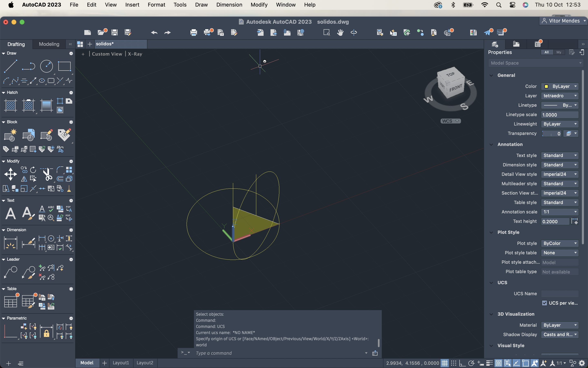Activate the Pan hand tool

point(340,32)
